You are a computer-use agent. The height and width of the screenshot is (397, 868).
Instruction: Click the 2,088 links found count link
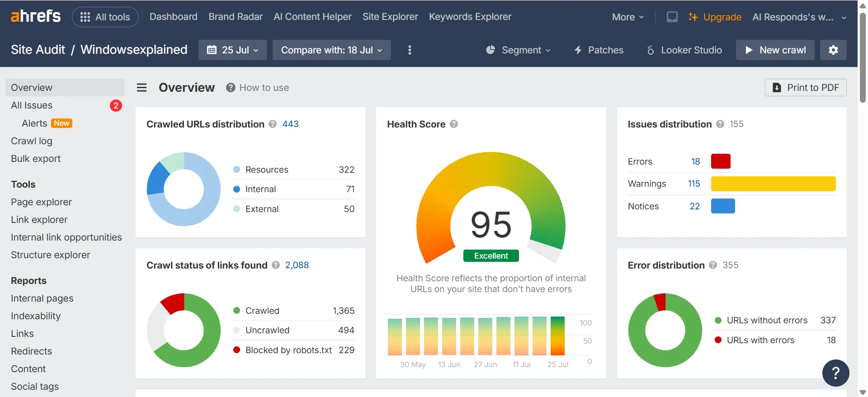(x=297, y=265)
